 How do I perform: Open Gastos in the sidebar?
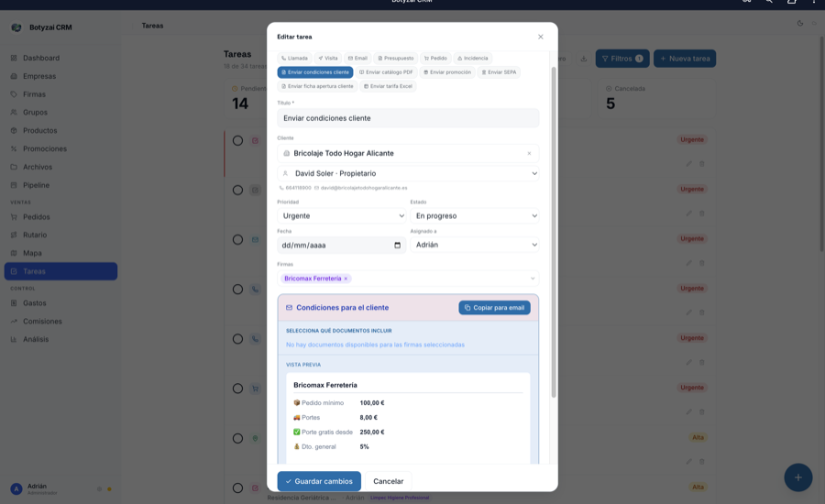pos(60,303)
